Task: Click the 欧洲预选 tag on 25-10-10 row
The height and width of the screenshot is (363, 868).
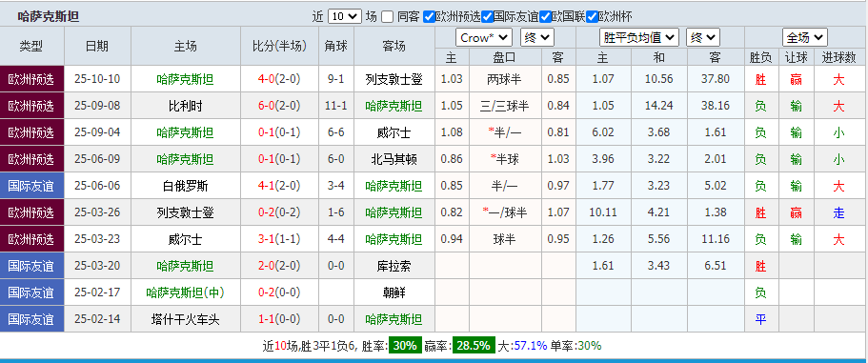Action: coord(32,79)
